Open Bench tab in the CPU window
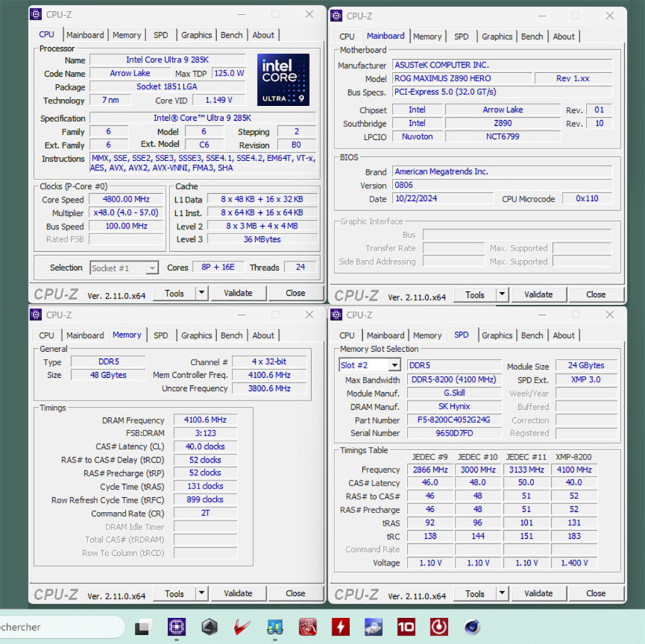Screen dimensions: 645x644 232,35
